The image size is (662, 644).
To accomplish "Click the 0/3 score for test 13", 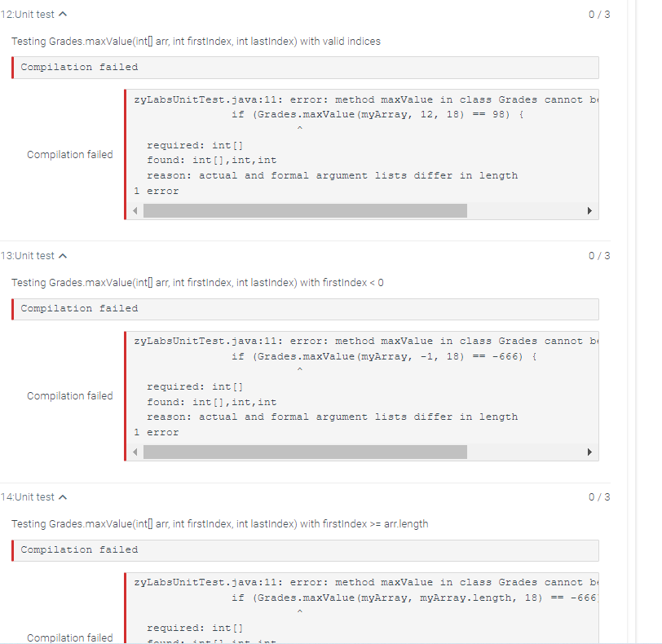I will click(x=600, y=255).
